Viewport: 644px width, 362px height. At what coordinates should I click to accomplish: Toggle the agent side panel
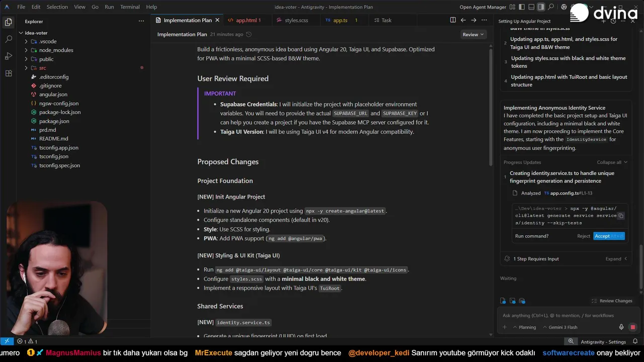[x=541, y=7]
